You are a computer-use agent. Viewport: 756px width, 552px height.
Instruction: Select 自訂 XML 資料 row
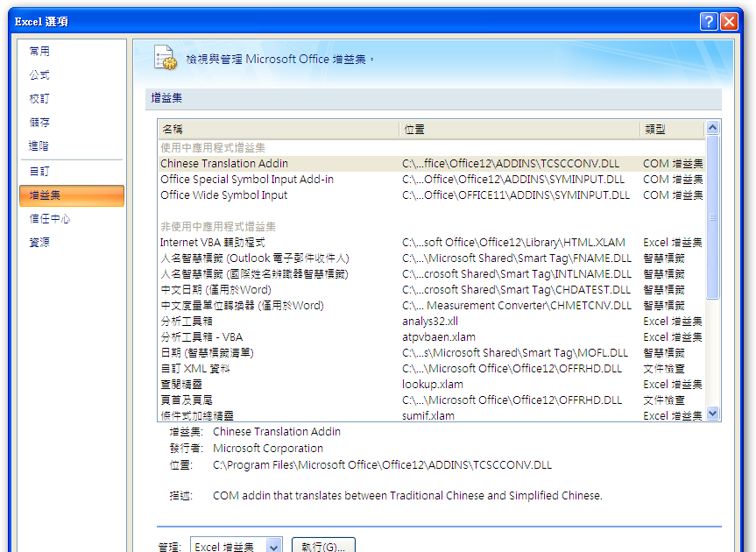tap(432, 369)
